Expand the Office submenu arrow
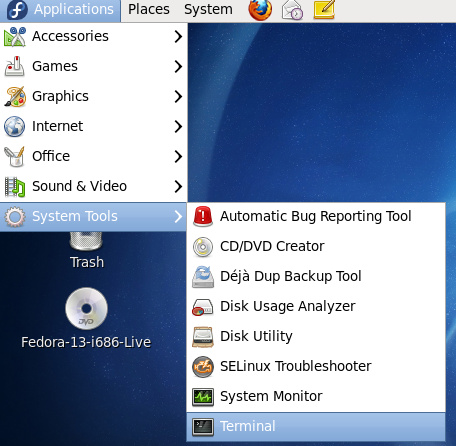The height and width of the screenshot is (446, 456). pyautogui.click(x=178, y=156)
